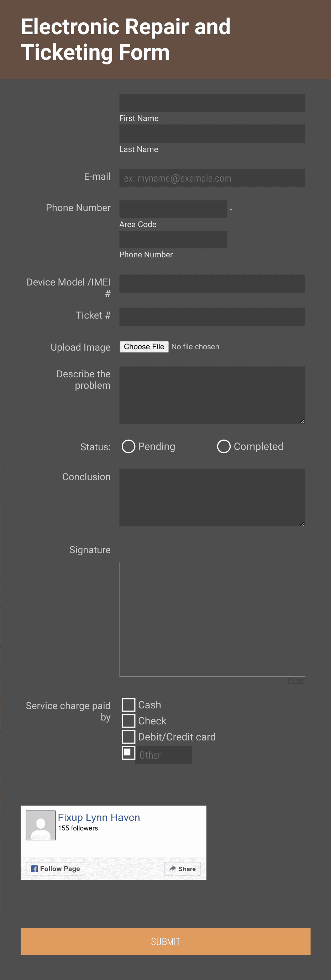Click into the Last Name field
This screenshot has height=980, width=331.
[x=212, y=133]
